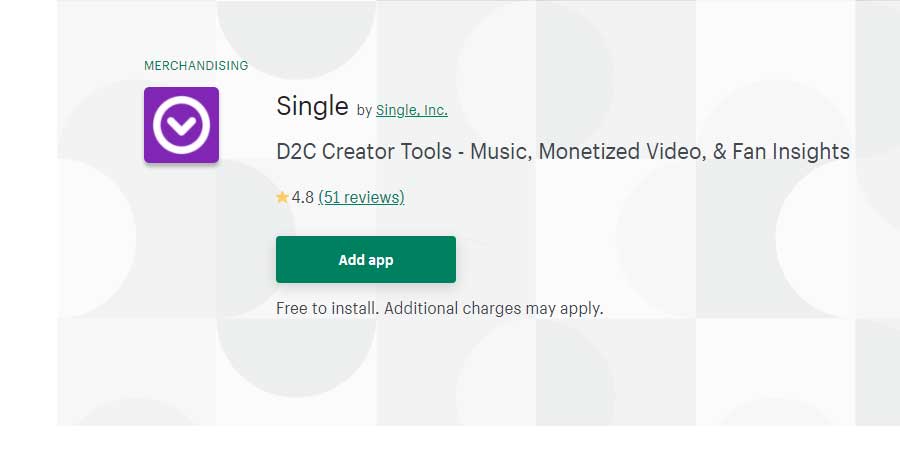Click the "Free to install" pricing text

327,308
